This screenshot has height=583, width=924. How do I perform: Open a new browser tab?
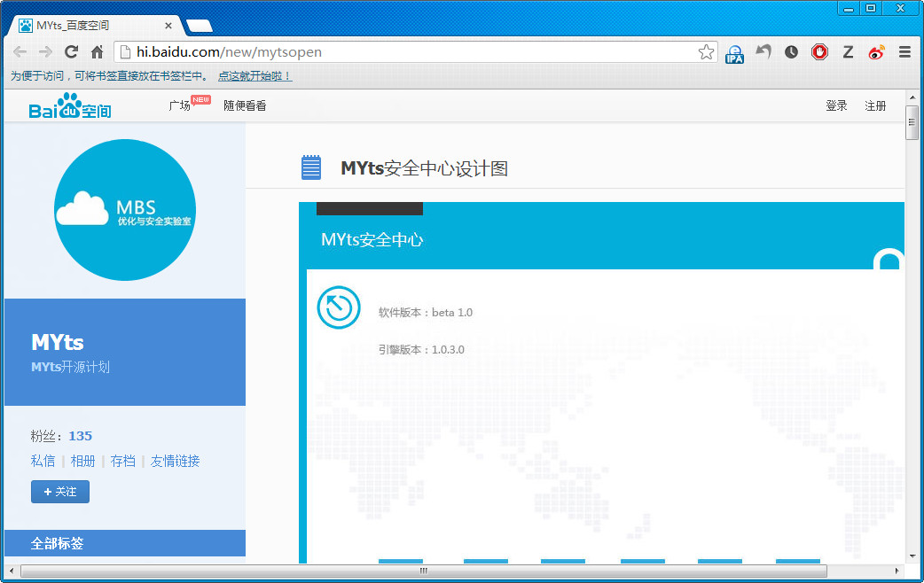click(x=200, y=26)
